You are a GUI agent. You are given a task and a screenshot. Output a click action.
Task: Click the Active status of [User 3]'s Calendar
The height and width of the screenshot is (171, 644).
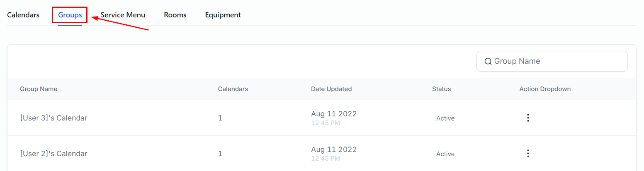coord(445,118)
